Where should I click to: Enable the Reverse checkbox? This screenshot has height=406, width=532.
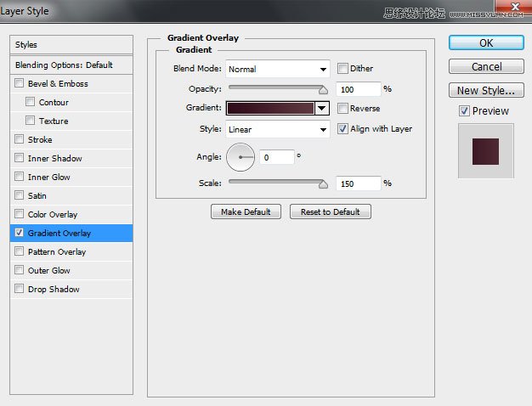point(342,109)
